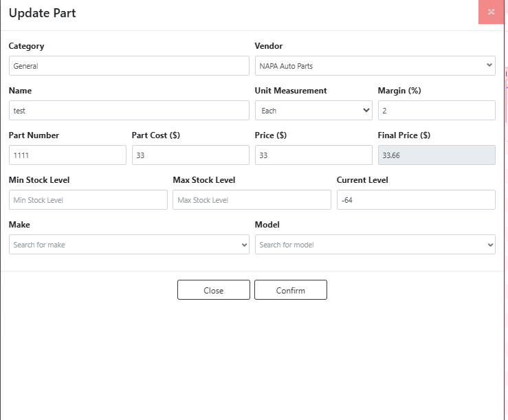The image size is (508, 420).
Task: Click the Final Price ($) label text
Action: [404, 135]
